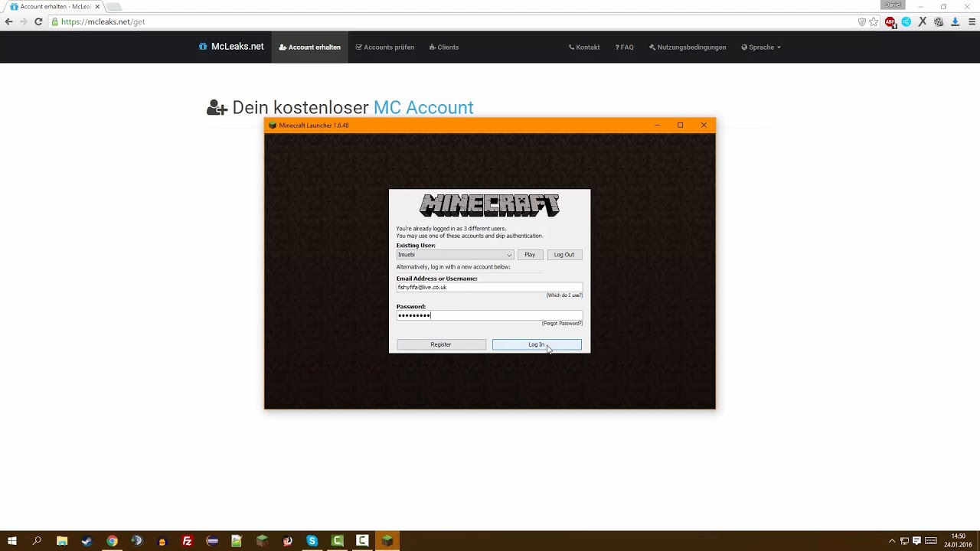Minimize the Minecraft Launcher window
This screenshot has height=551, width=980.
(657, 126)
